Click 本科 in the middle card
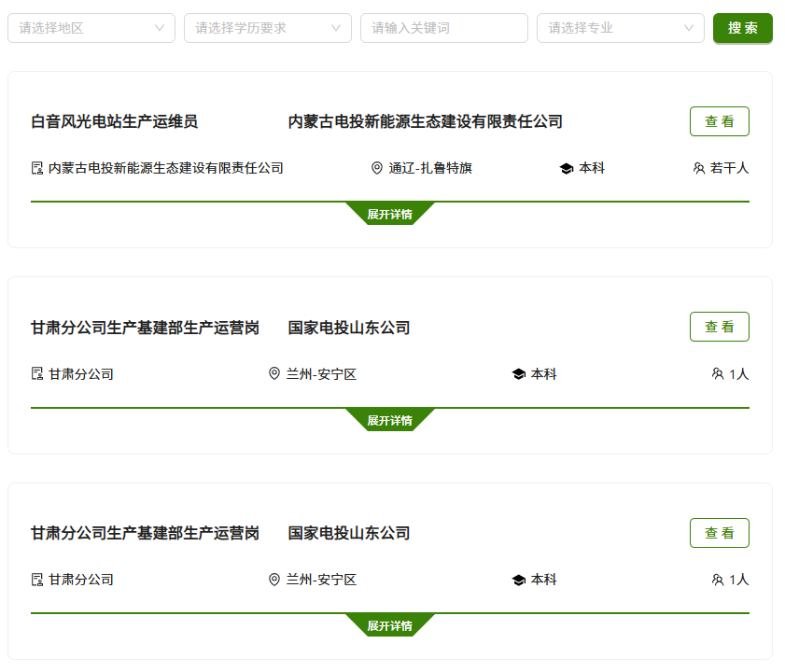The height and width of the screenshot is (672, 785). [x=543, y=374]
